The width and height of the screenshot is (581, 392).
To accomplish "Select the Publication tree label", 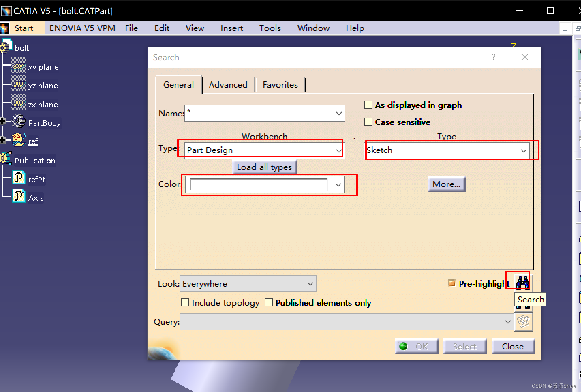I will click(35, 161).
